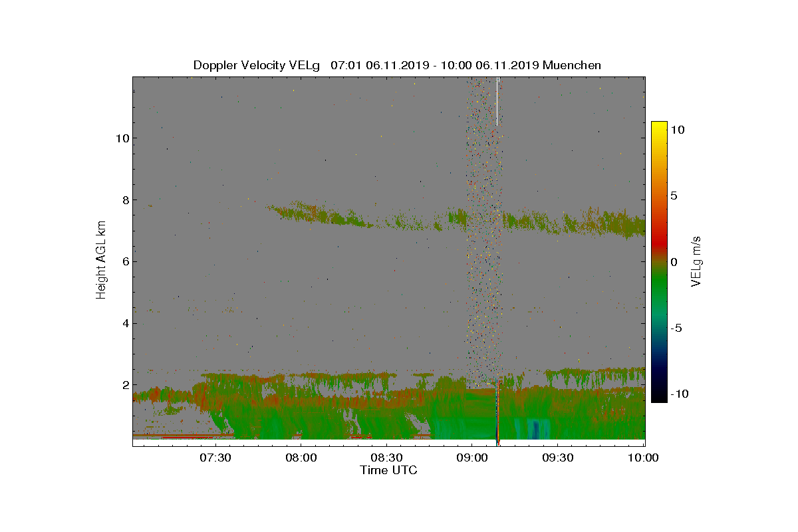Click the "VELg m/s" colorbar label
This screenshot has height=532, width=798.
point(696,261)
